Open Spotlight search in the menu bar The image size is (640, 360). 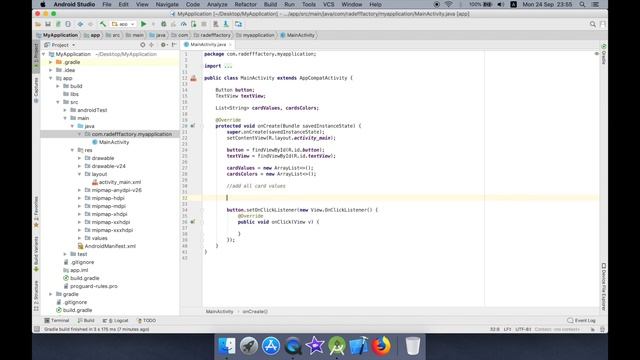click(582, 4)
